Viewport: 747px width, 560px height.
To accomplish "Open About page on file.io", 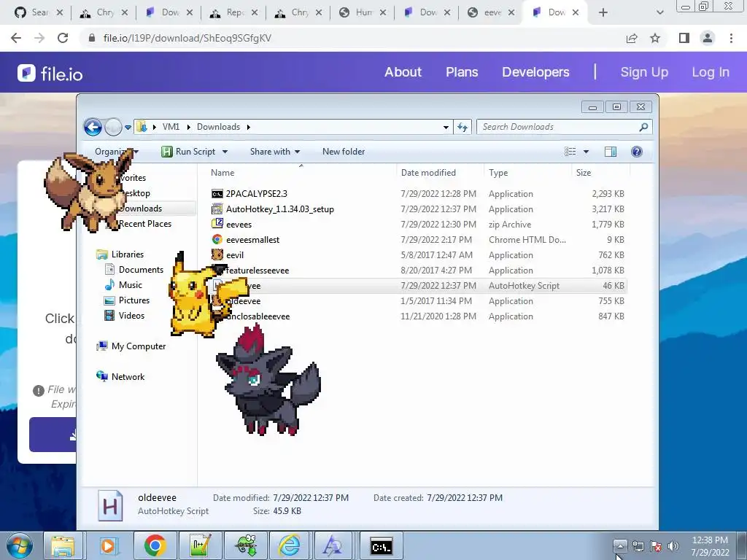I will click(403, 72).
